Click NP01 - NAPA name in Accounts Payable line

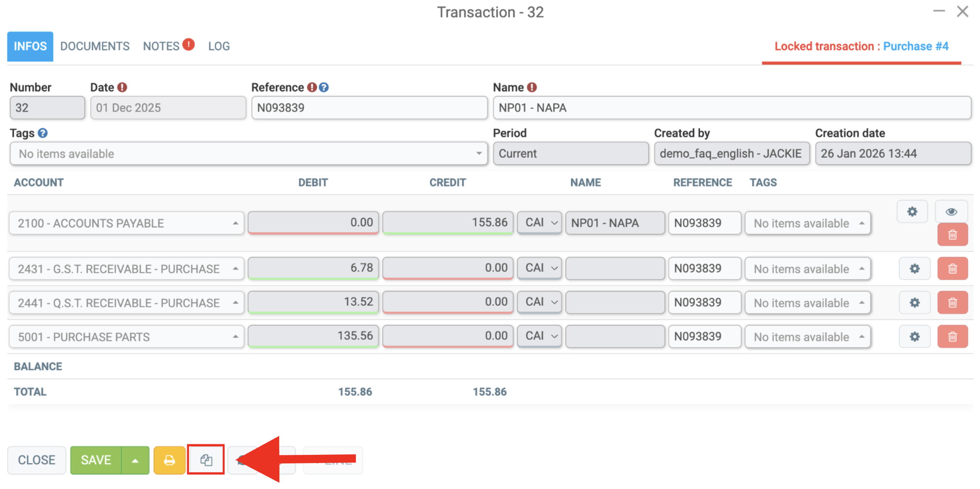615,223
